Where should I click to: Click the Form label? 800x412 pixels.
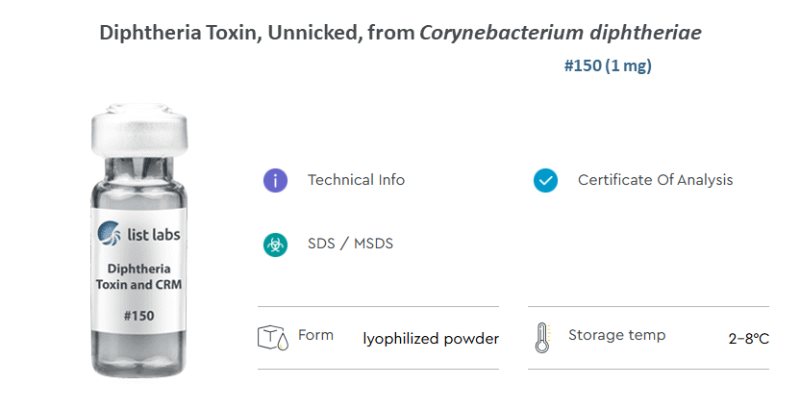click(316, 335)
